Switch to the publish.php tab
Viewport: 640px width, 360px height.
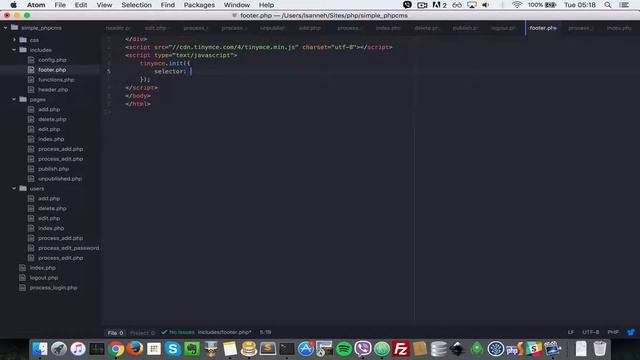tap(465, 28)
